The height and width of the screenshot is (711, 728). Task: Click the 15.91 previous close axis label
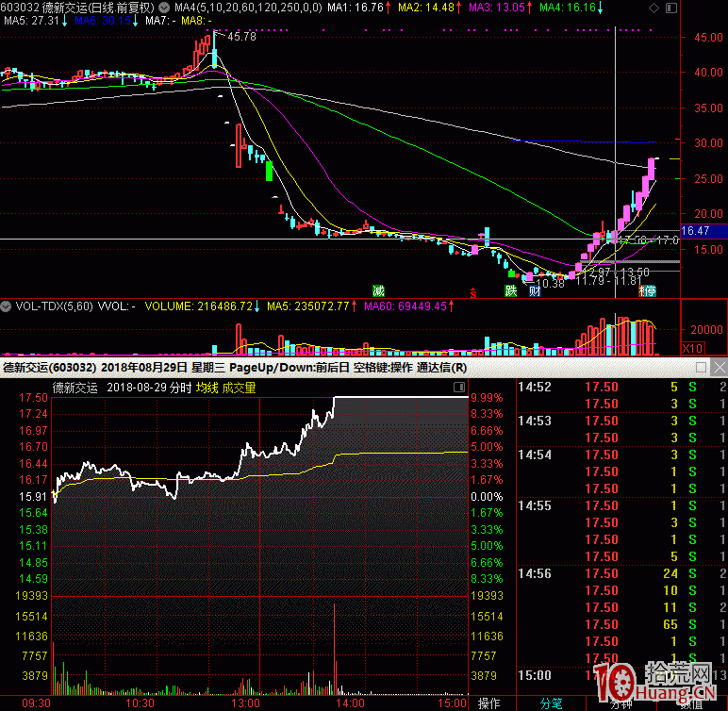(33, 496)
